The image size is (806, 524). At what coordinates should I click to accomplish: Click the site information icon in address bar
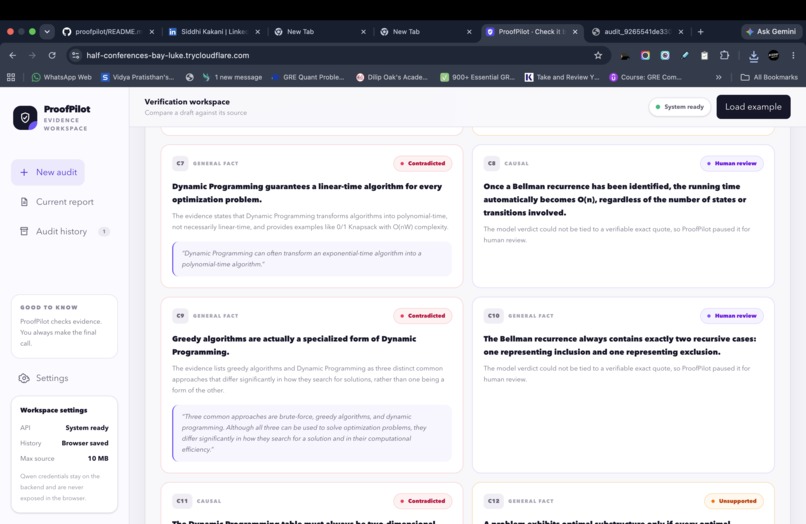coord(76,56)
